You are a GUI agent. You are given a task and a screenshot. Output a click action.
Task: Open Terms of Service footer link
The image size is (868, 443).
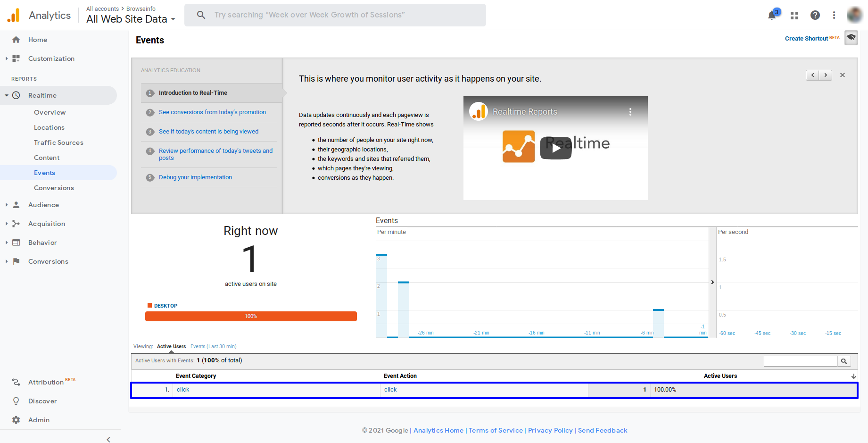coord(496,430)
